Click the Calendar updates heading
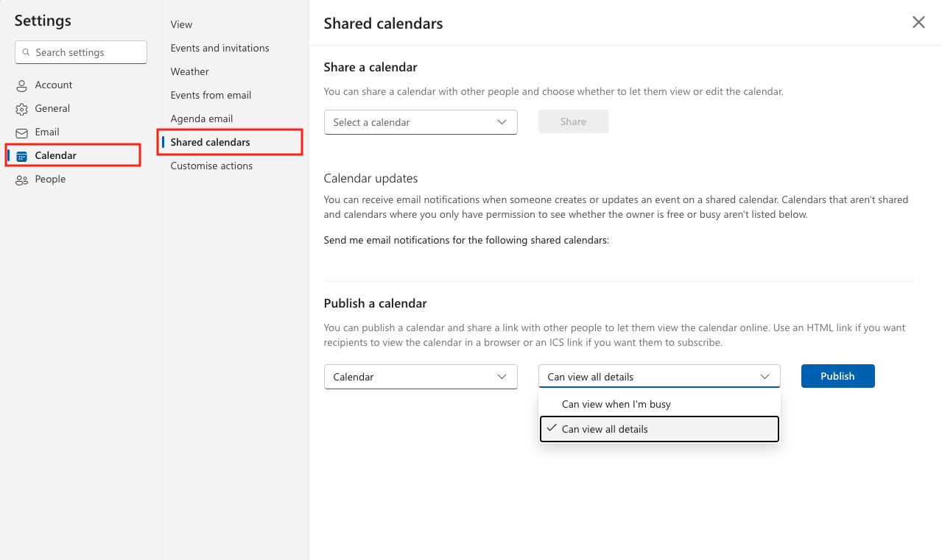 click(x=370, y=178)
